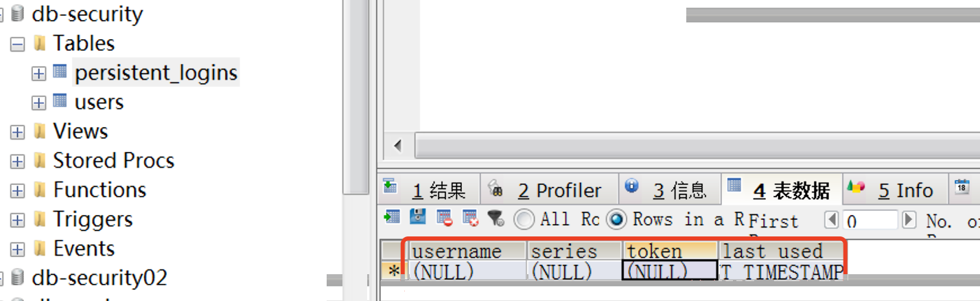The height and width of the screenshot is (301, 980).
Task: Click the cancel changes icon
Action: [x=470, y=219]
